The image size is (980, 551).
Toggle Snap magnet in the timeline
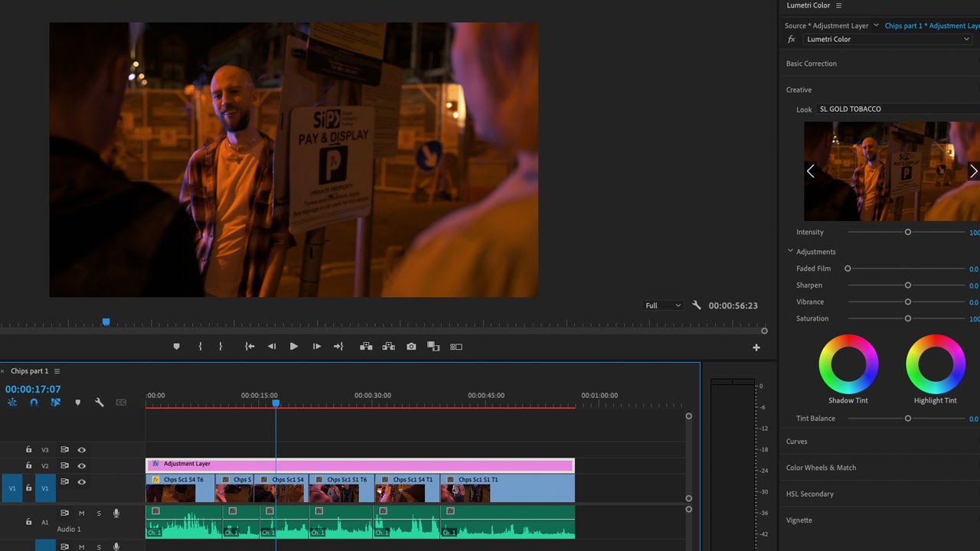pos(34,403)
